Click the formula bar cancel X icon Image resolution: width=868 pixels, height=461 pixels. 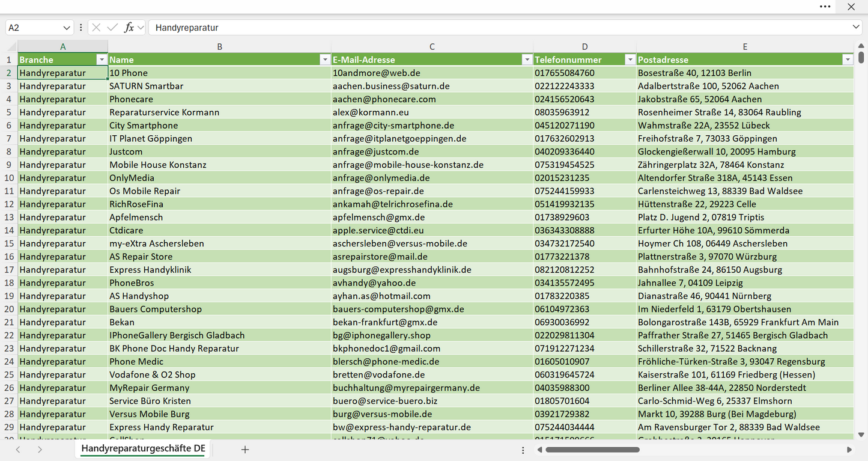tap(96, 28)
